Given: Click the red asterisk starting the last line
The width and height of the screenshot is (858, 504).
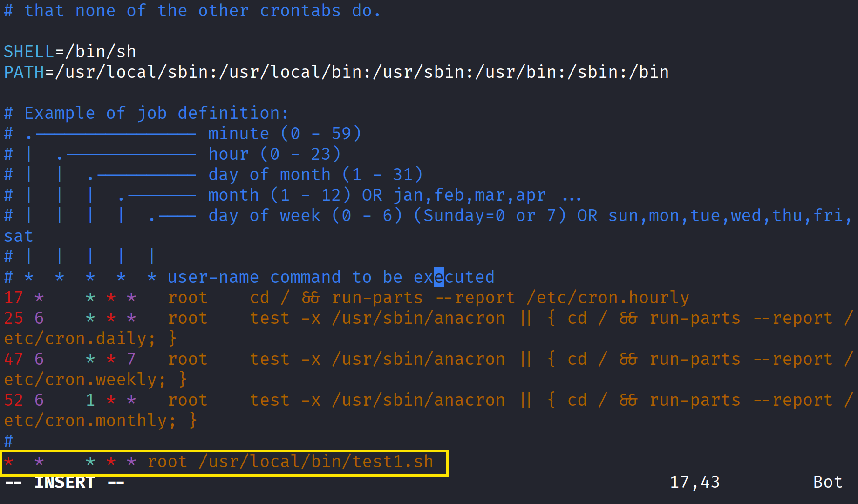Looking at the screenshot, I should 8,462.
